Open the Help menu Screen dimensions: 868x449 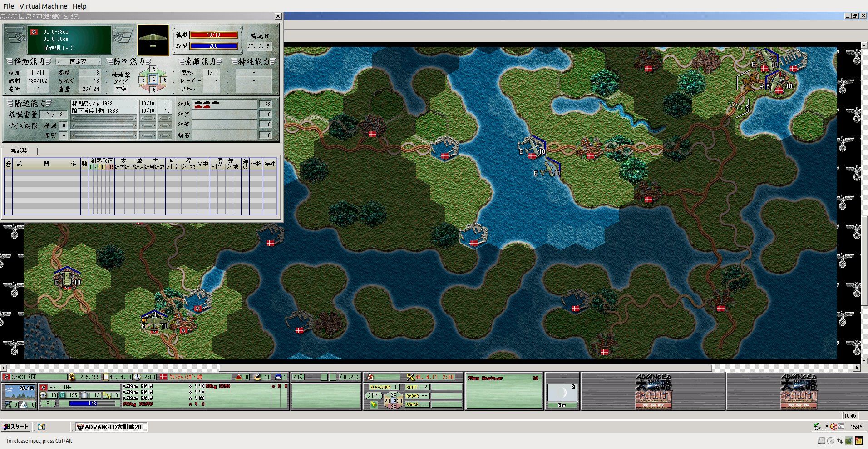coord(79,6)
